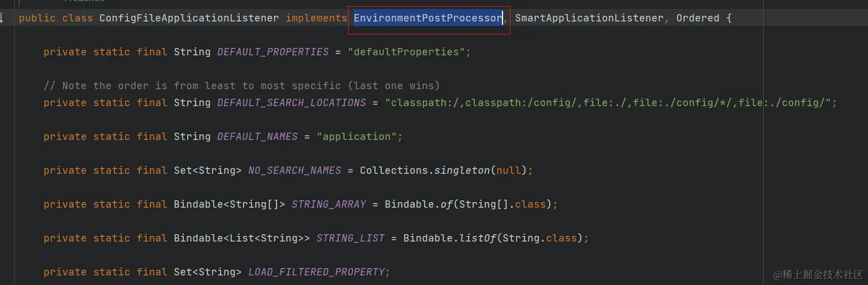Viewport: 868px width, 285px height.
Task: Click the of method in Bindable.of
Action: (447, 204)
